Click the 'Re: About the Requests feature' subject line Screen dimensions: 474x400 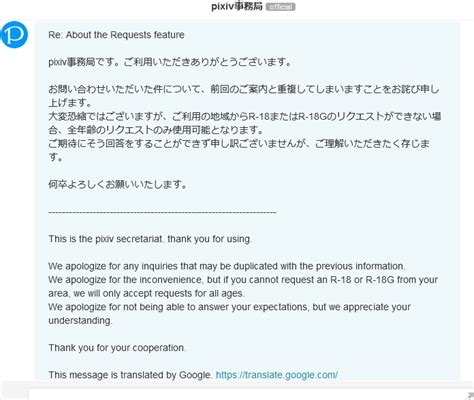116,35
